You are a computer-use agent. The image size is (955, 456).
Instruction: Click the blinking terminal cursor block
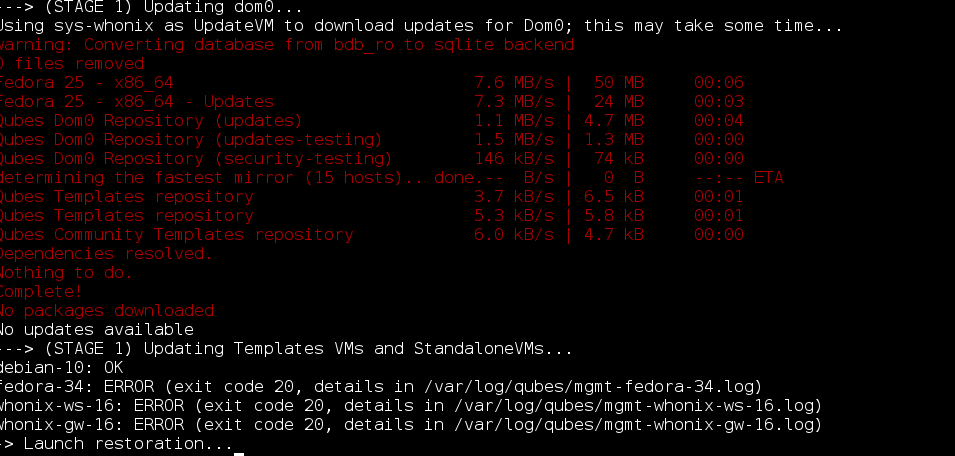[239, 453]
